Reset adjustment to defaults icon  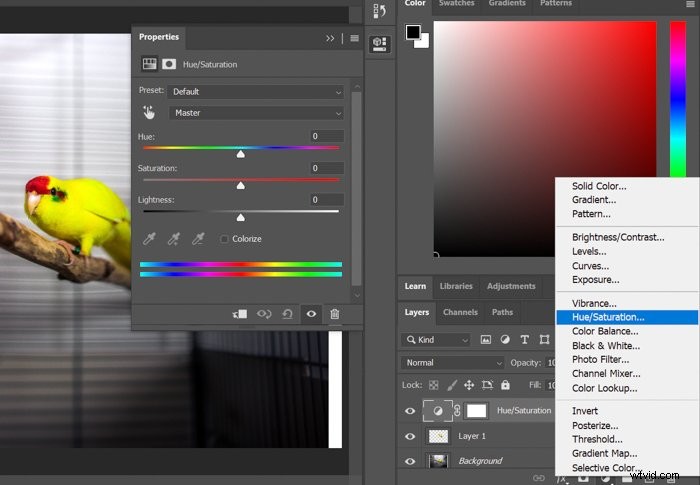[288, 314]
